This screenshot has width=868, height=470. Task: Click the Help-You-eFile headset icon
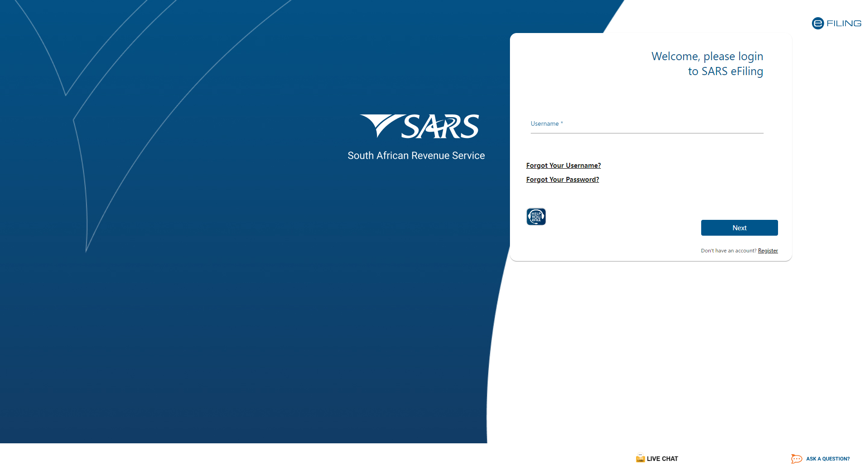tap(536, 217)
